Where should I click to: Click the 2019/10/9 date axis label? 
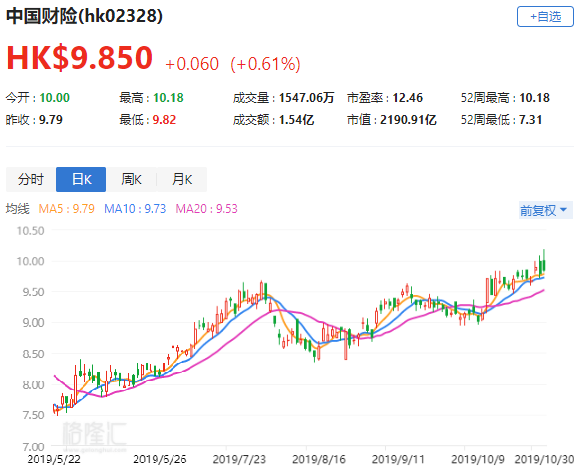pyautogui.click(x=478, y=459)
